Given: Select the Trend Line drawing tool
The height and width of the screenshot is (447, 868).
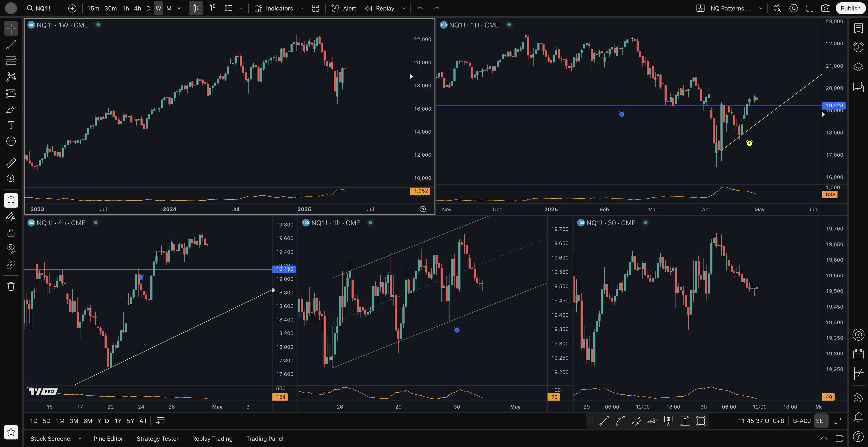Looking at the screenshot, I should click(11, 45).
